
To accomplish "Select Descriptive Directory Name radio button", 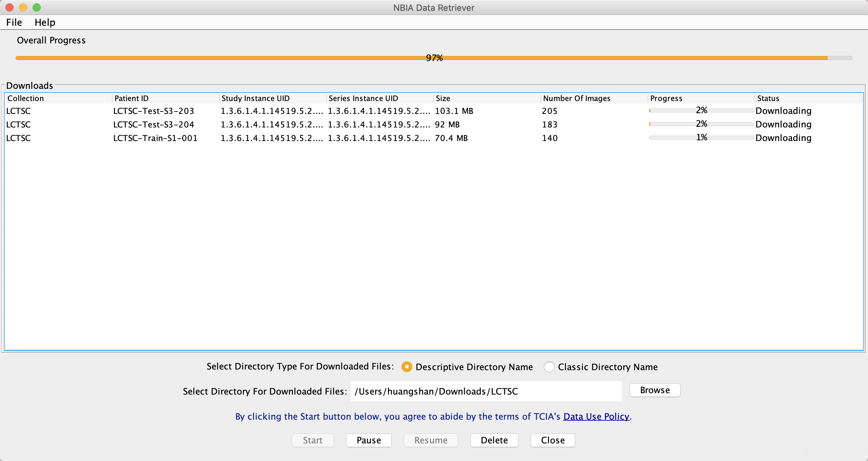I will pos(407,367).
